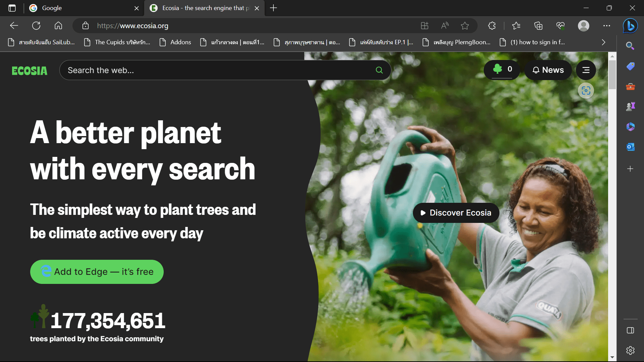Image resolution: width=644 pixels, height=362 pixels.
Task: Open sidebar Outlook icon
Action: [x=630, y=147]
